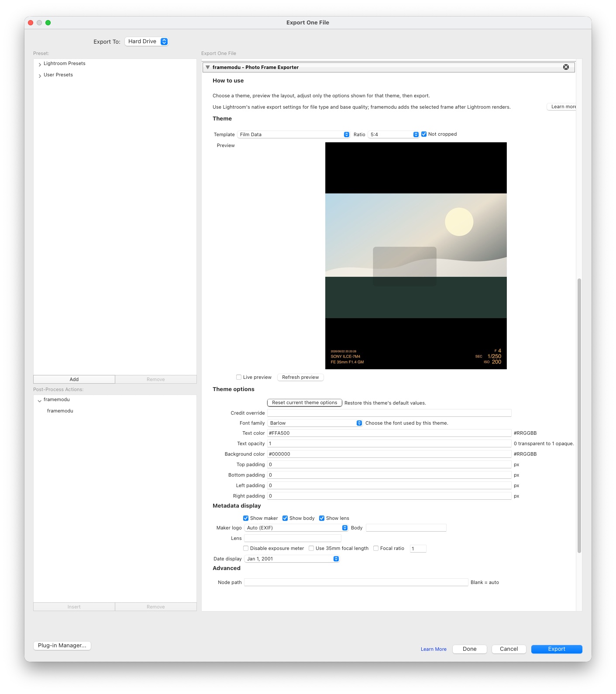
Task: Click the Add preset button
Action: coord(74,379)
